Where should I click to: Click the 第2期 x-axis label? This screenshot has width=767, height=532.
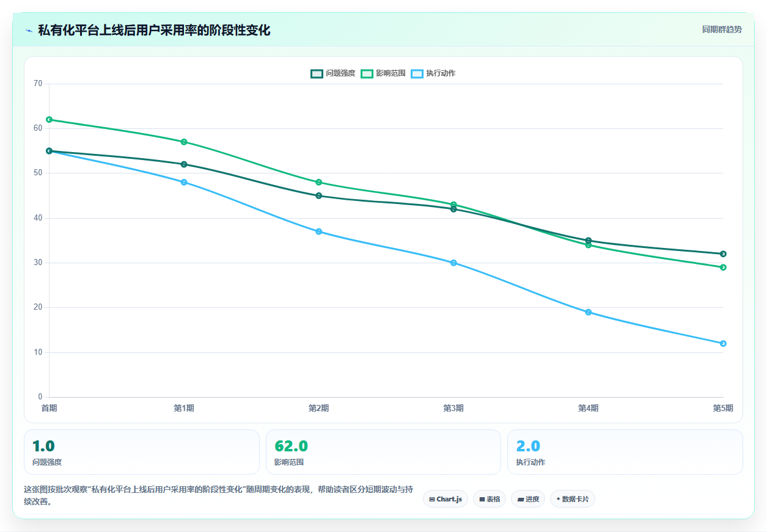coord(318,409)
